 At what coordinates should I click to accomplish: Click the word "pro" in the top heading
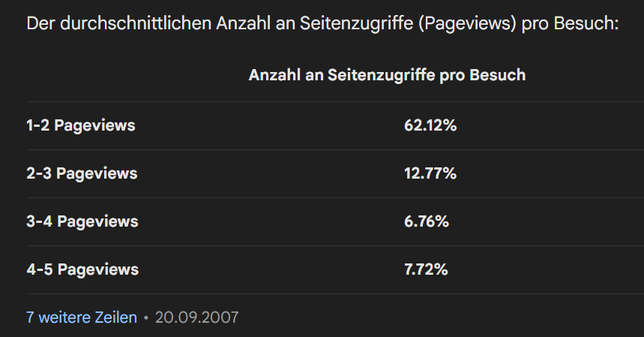coord(535,25)
